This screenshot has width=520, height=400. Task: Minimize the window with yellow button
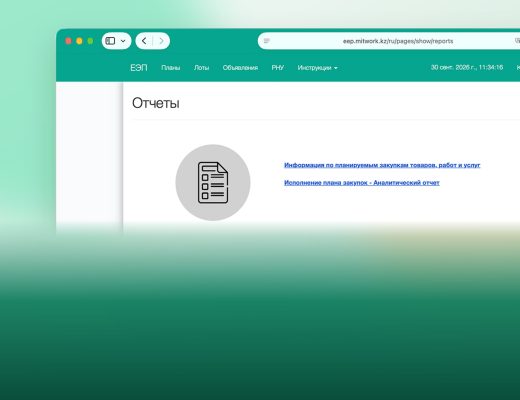pos(79,41)
